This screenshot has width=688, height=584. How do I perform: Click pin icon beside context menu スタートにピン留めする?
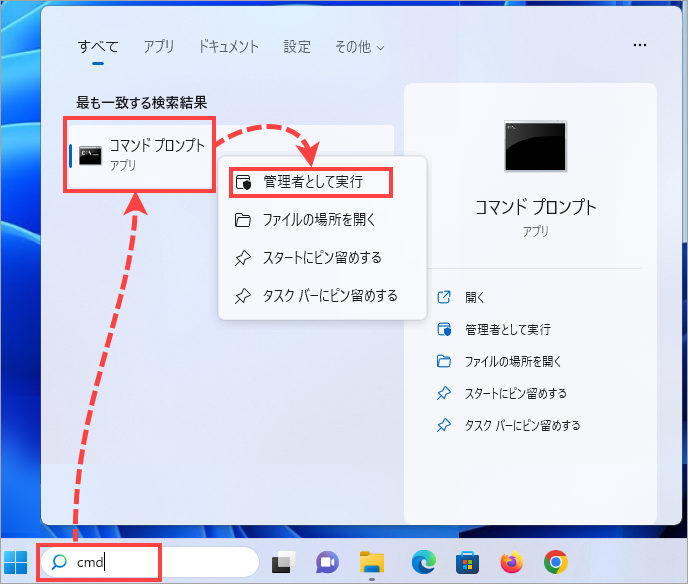pos(243,258)
